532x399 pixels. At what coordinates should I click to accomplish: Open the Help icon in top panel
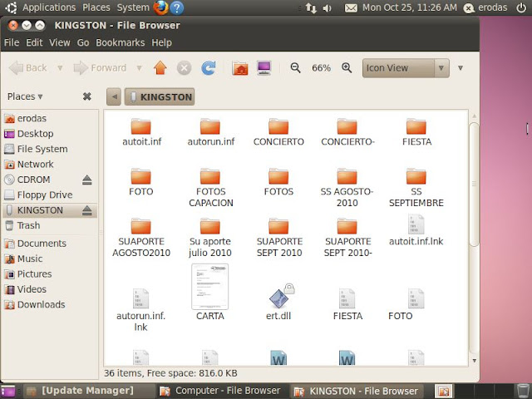pyautogui.click(x=177, y=7)
